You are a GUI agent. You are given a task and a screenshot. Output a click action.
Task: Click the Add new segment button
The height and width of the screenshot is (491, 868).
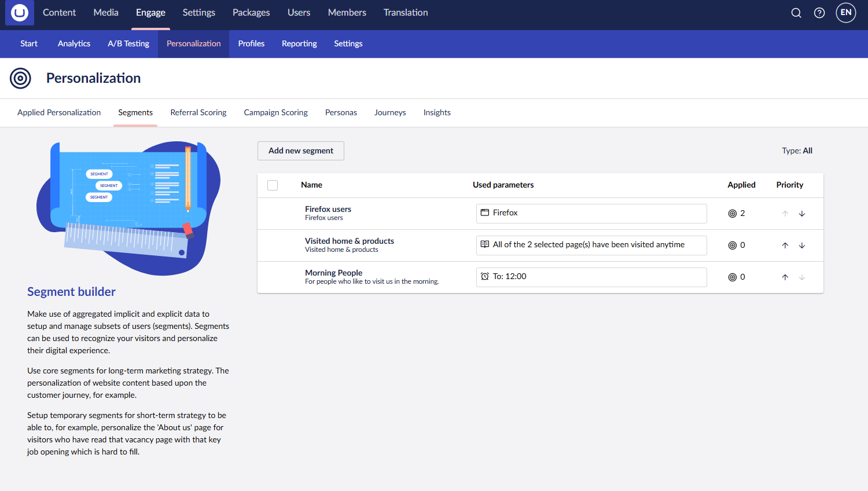(300, 151)
